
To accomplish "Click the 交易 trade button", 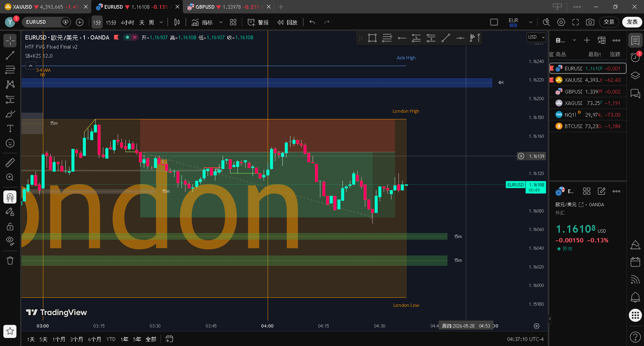I will [609, 22].
